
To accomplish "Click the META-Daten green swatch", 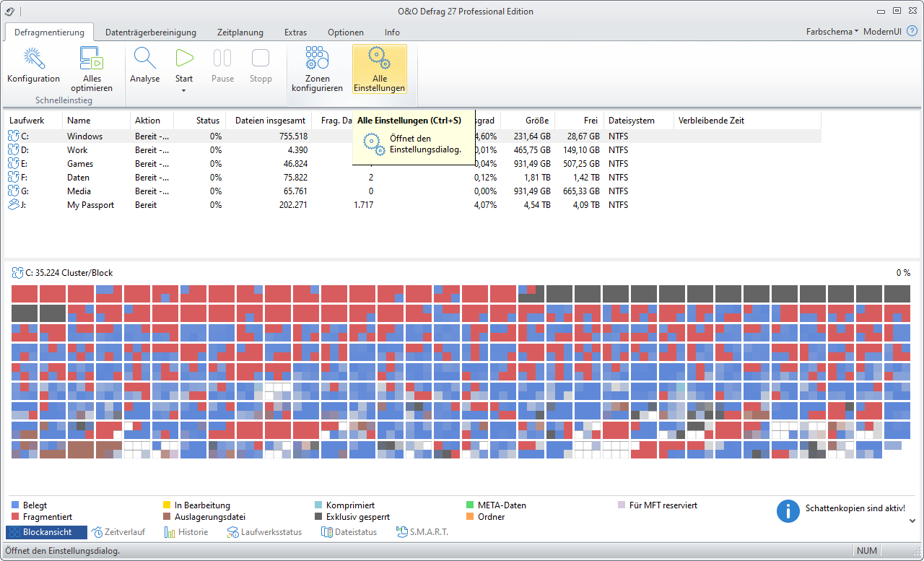I will coord(470,505).
